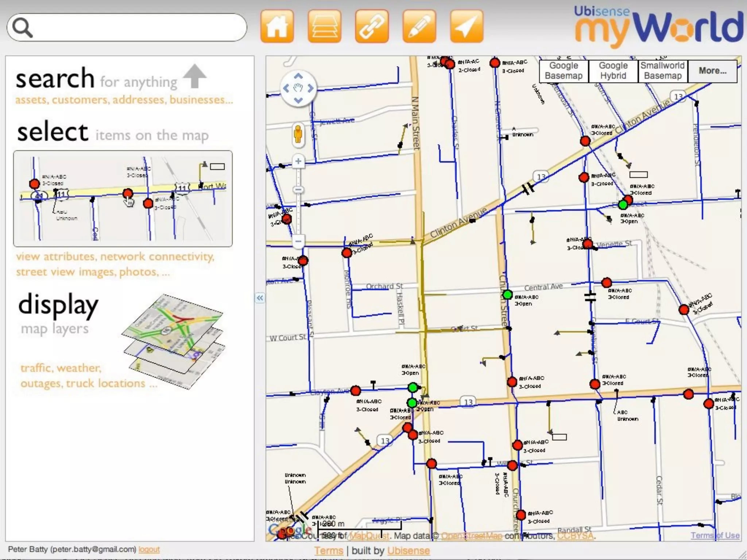Switch to Smallworld Basemap
Image resolution: width=747 pixels, height=560 pixels.
(x=662, y=71)
